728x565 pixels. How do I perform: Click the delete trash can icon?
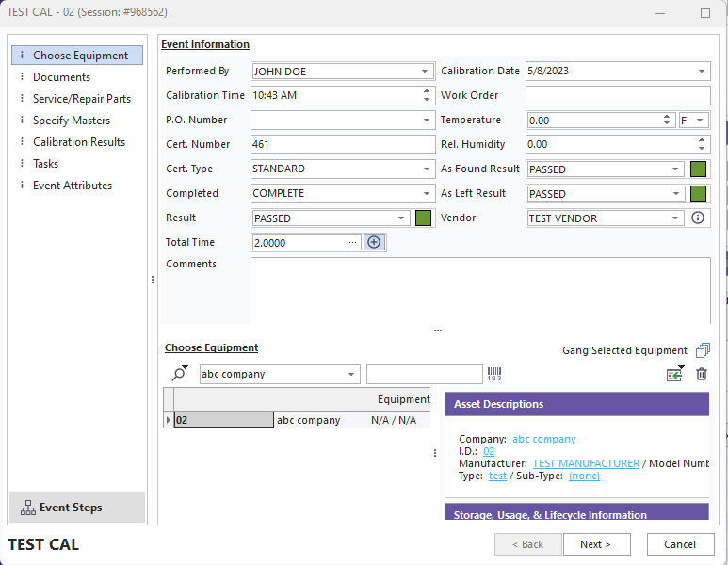[x=701, y=374]
